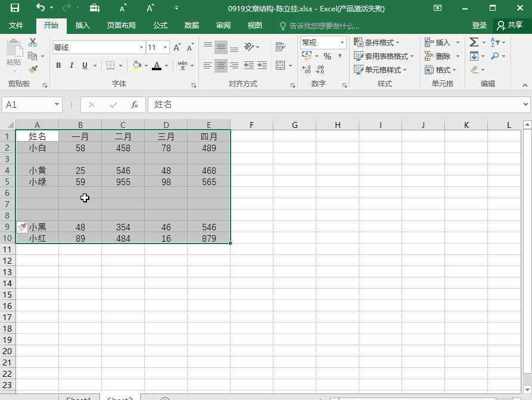532x400 pixels.
Task: Merge and center the selected cells
Action: pyautogui.click(x=280, y=65)
